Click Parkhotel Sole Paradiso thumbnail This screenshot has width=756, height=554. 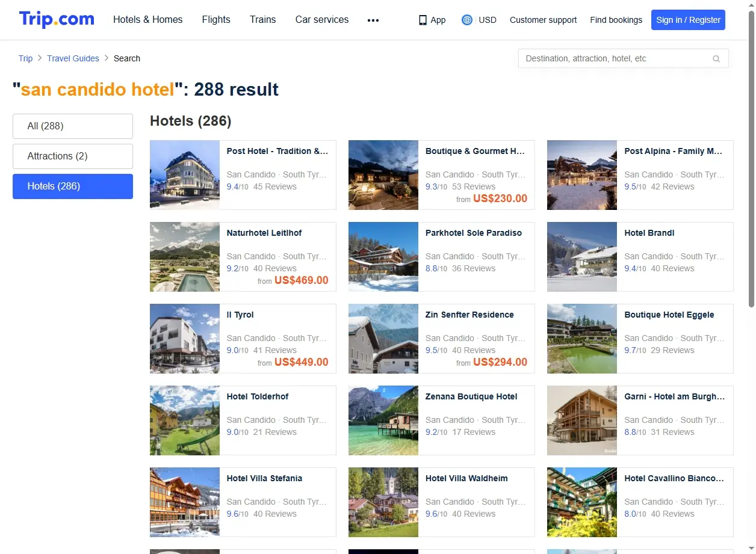click(383, 257)
